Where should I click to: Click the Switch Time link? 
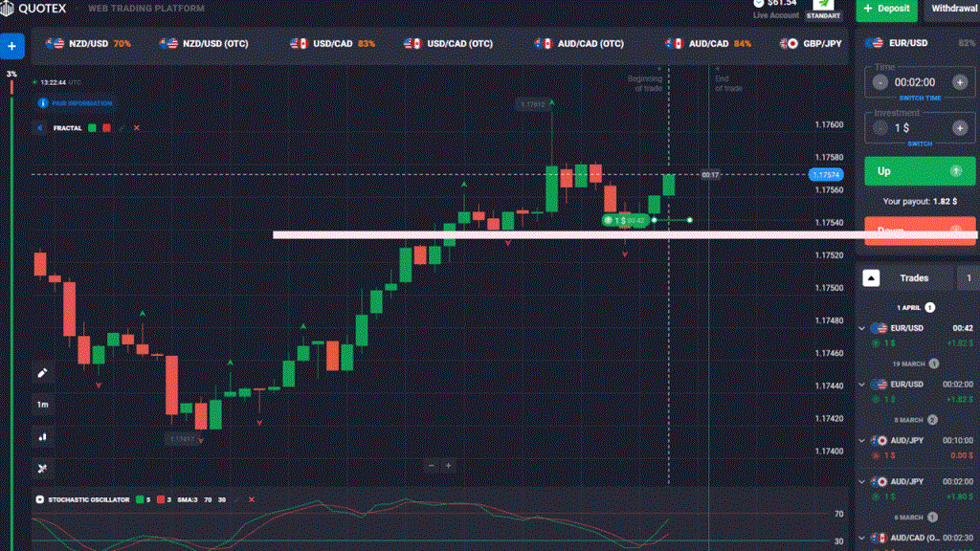coord(920,99)
